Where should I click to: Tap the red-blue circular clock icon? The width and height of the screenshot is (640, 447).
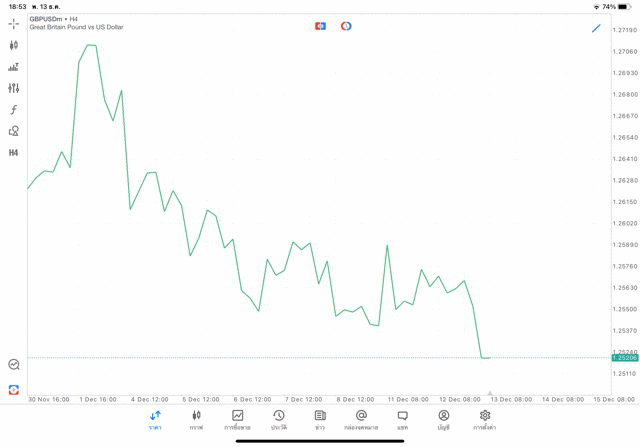tap(346, 26)
